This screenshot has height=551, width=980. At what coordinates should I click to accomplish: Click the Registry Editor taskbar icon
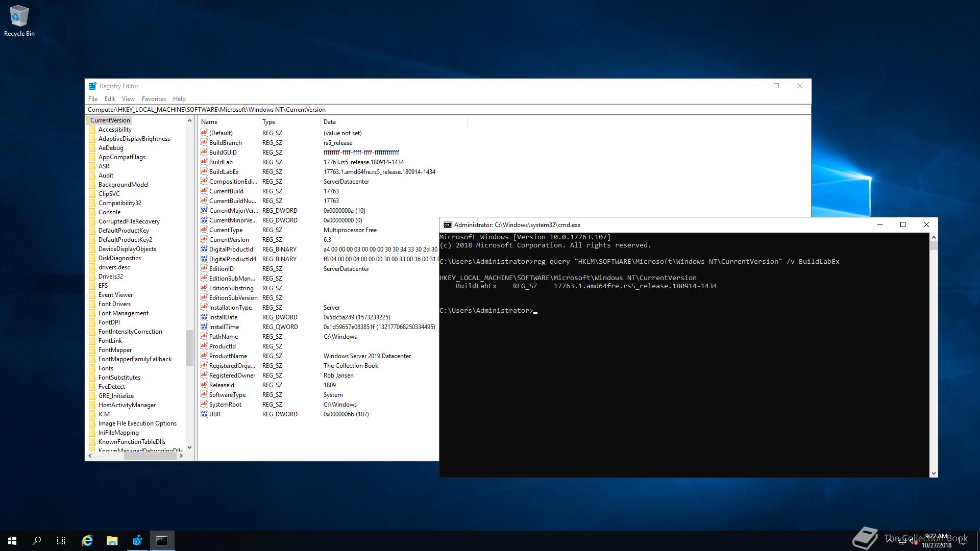(x=137, y=540)
